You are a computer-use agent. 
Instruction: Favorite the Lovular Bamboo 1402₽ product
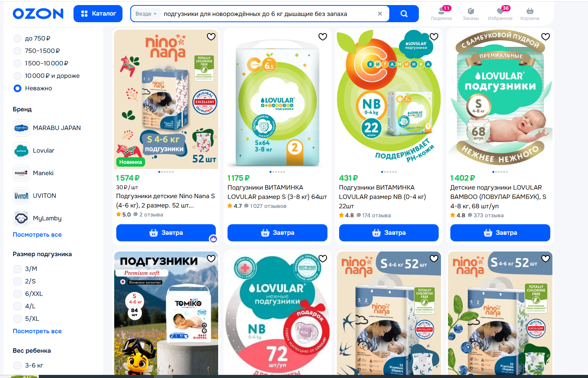[546, 37]
